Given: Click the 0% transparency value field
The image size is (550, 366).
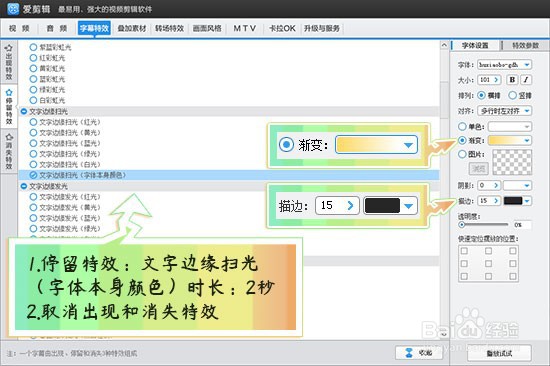Looking at the screenshot, I should (x=522, y=225).
